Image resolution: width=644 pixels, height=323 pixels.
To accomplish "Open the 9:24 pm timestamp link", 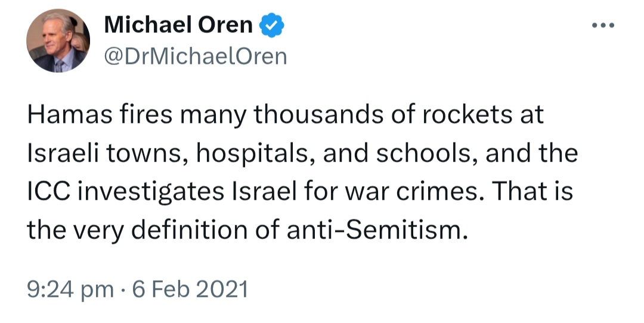I will 70,290.
